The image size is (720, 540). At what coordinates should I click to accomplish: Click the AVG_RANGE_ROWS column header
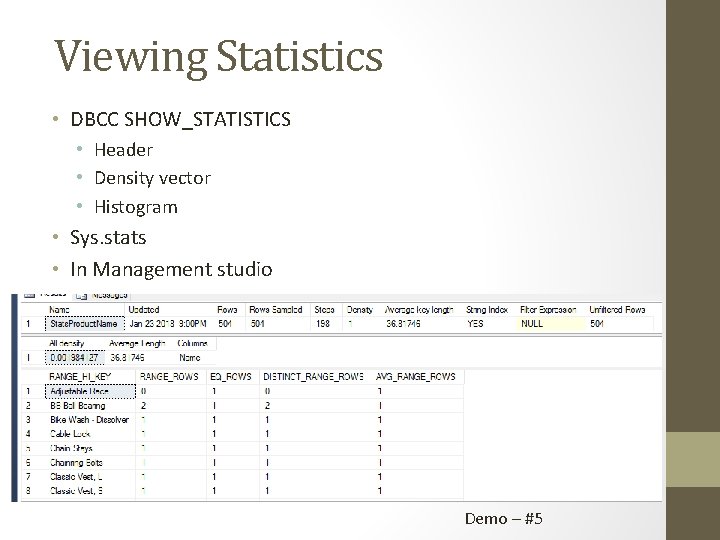pyautogui.click(x=416, y=377)
